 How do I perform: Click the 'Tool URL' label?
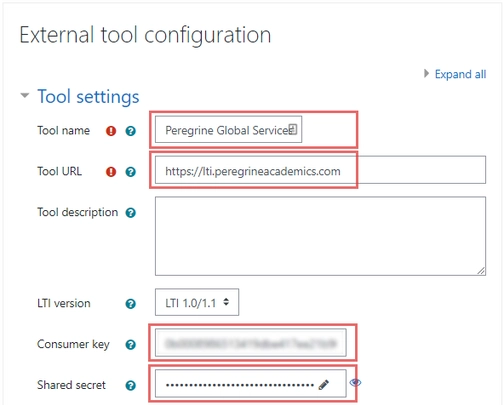coord(60,171)
